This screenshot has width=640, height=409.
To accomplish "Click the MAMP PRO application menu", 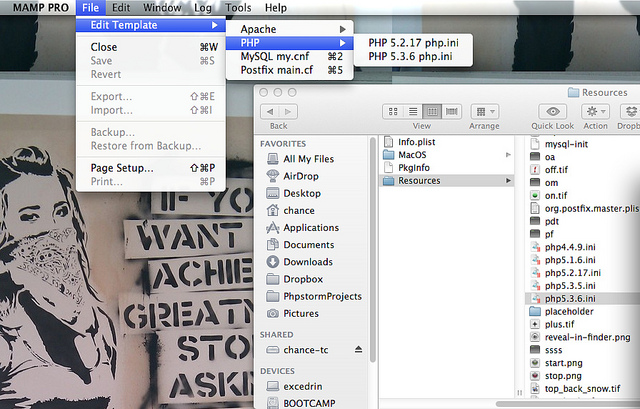I will pyautogui.click(x=40, y=8).
